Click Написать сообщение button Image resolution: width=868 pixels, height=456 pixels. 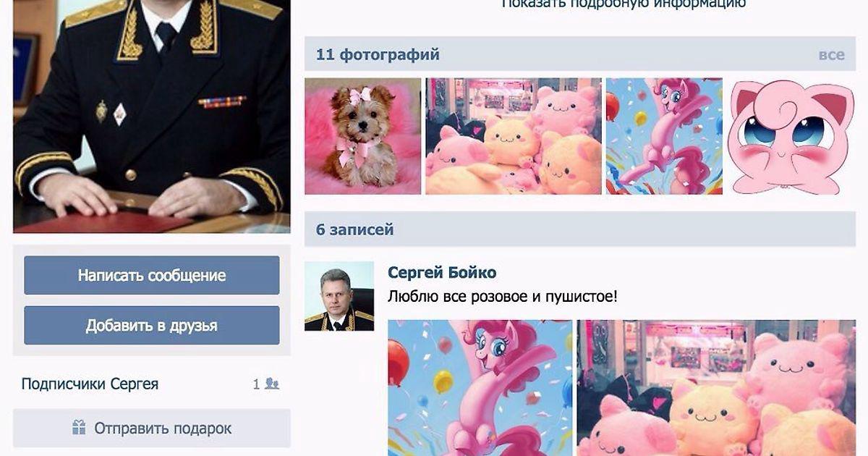(152, 275)
